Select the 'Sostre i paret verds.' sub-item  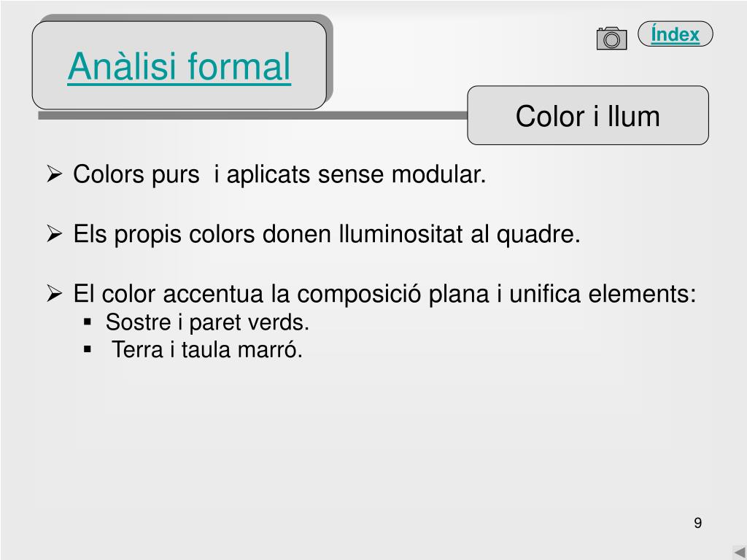(207, 322)
